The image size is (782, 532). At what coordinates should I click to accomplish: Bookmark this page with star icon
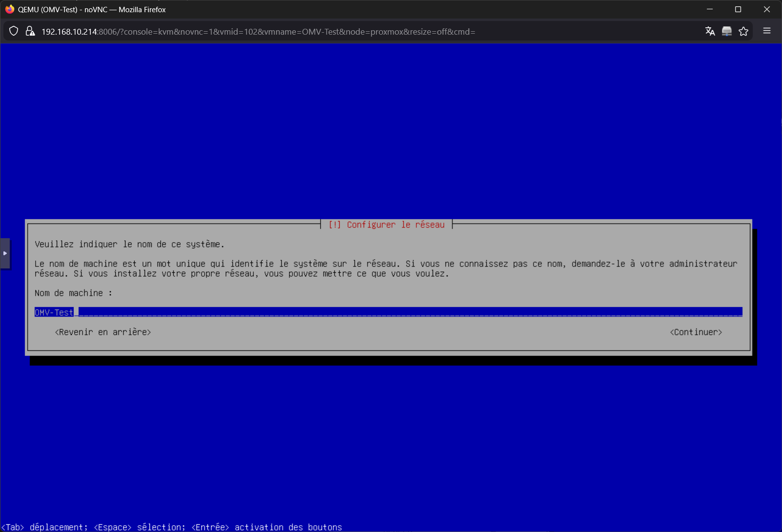point(743,31)
